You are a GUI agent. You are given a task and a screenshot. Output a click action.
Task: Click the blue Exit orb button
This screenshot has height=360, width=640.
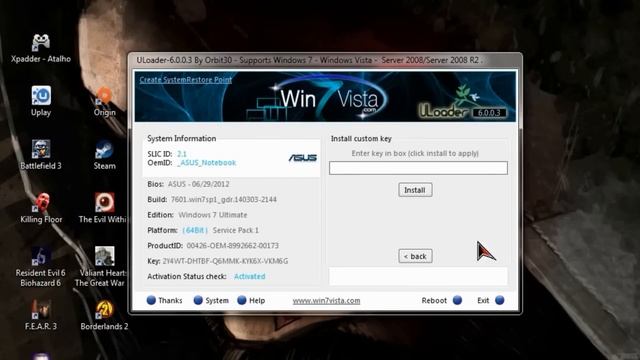click(500, 300)
